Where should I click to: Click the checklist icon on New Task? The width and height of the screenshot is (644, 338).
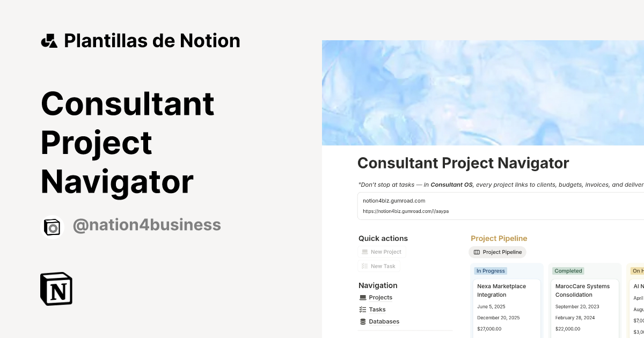pyautogui.click(x=365, y=266)
